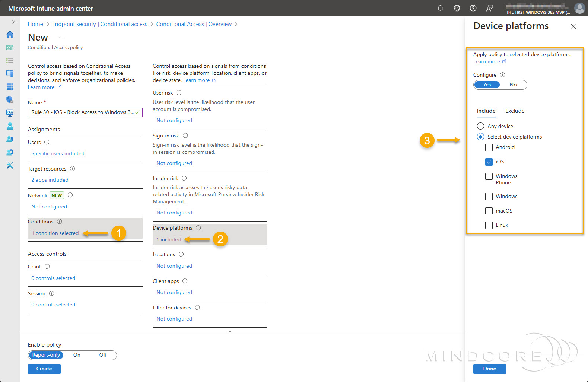Screen dimensions: 588x382
Task: Click the Sign-in risk info icon
Action: point(185,136)
